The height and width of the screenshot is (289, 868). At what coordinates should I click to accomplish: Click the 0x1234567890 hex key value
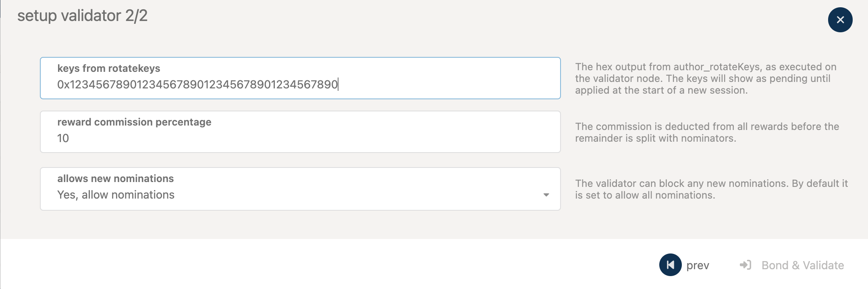pos(197,85)
